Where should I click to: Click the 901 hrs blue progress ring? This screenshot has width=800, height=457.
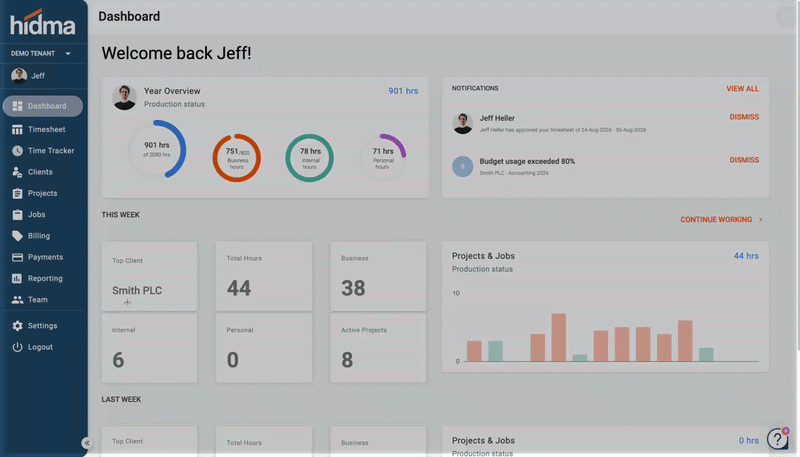point(157,149)
